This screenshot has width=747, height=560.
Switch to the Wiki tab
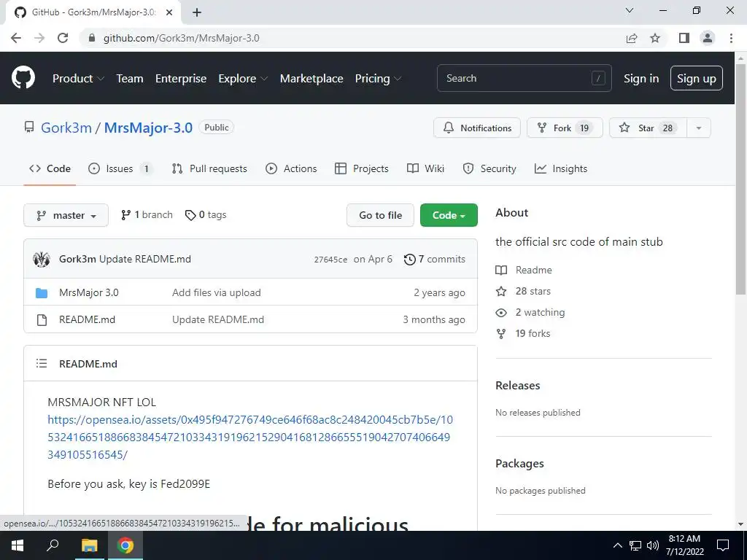[425, 168]
